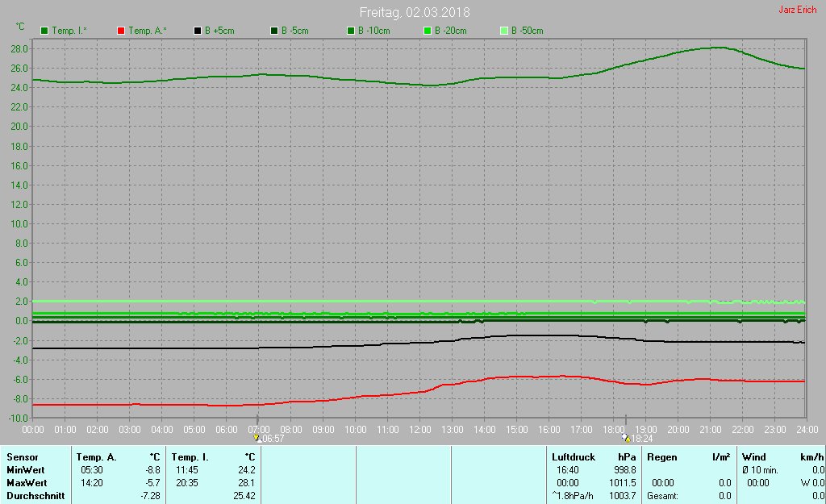826x504 pixels.
Task: Click the sunset time '18:24'
Action: (641, 439)
